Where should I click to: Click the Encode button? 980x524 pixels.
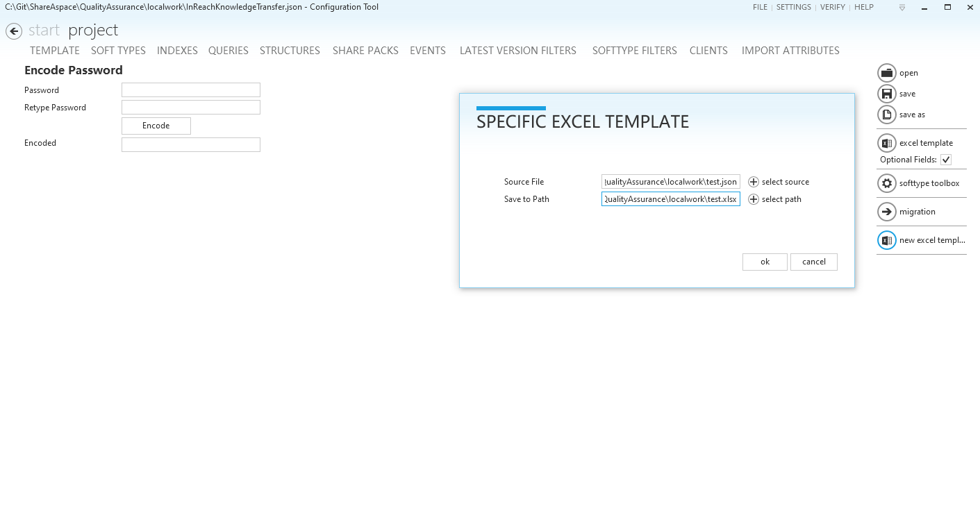pos(156,126)
